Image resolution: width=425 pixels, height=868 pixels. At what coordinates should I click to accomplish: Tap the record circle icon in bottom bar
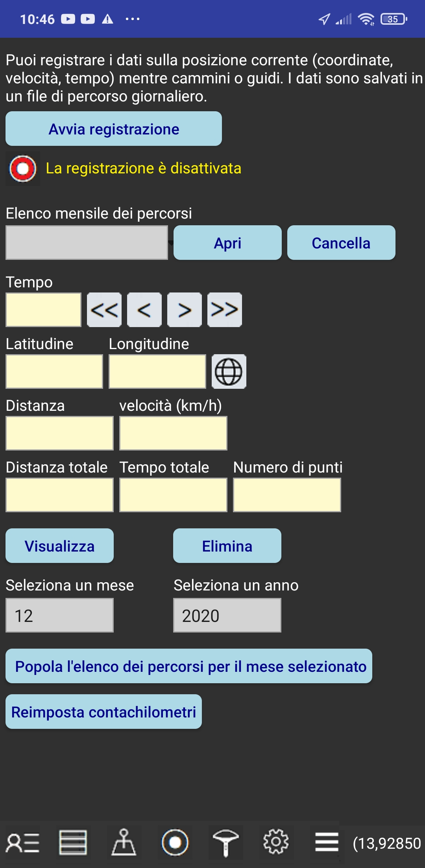coord(175,843)
